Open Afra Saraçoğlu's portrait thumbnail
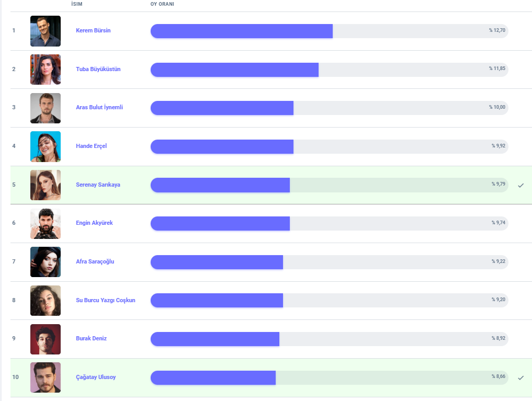This screenshot has width=532, height=401. (46, 262)
